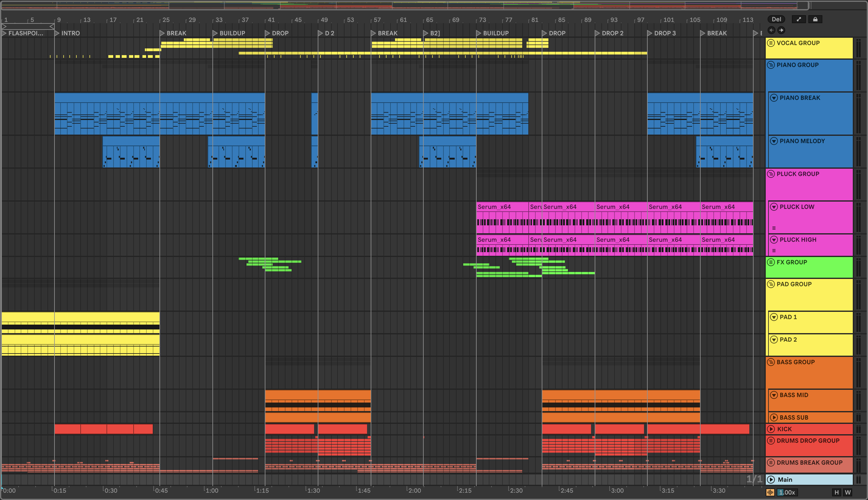Viewport: 868px width, 500px height.
Task: Fold the PIANO BREAK track
Action: pos(774,98)
